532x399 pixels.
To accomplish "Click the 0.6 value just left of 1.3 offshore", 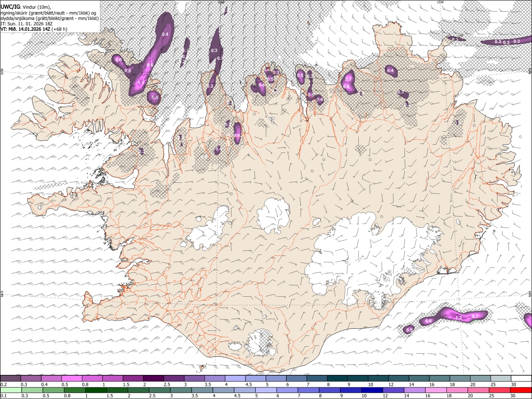I will click(429, 321).
